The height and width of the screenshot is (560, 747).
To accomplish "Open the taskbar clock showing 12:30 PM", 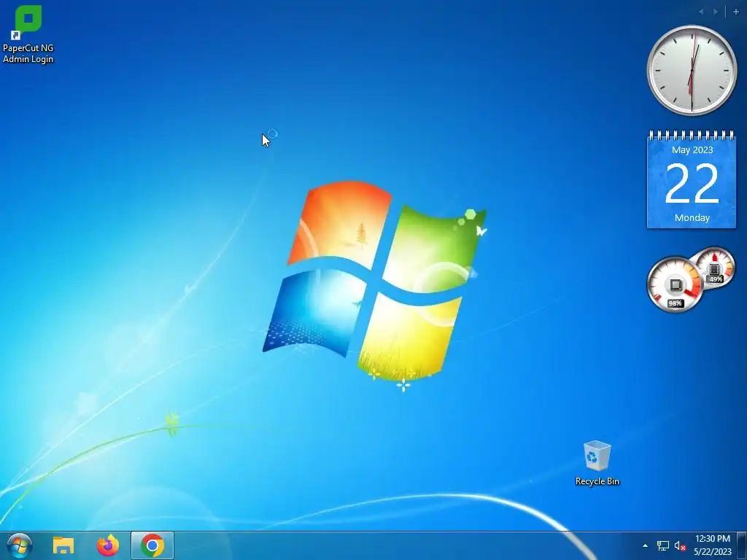I will coord(713,539).
